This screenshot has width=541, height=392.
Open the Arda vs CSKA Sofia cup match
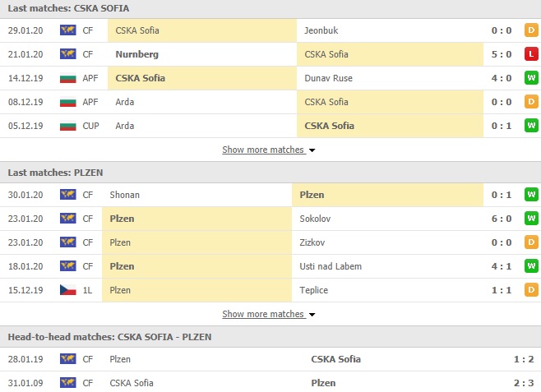(x=270, y=126)
